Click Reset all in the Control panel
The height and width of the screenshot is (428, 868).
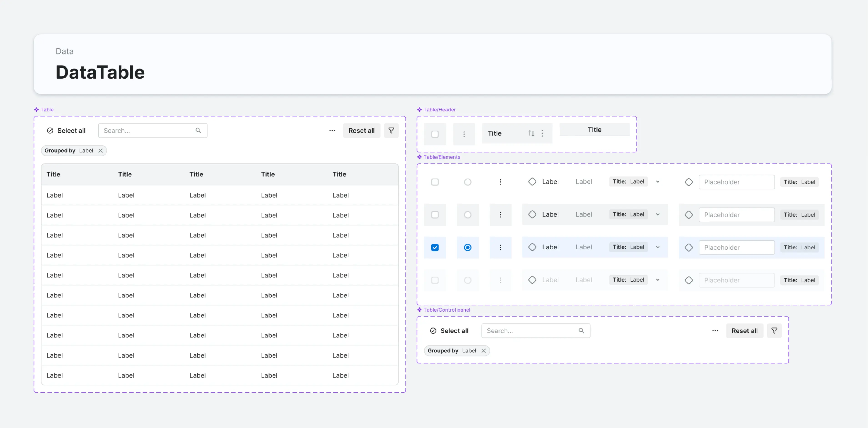pos(745,331)
